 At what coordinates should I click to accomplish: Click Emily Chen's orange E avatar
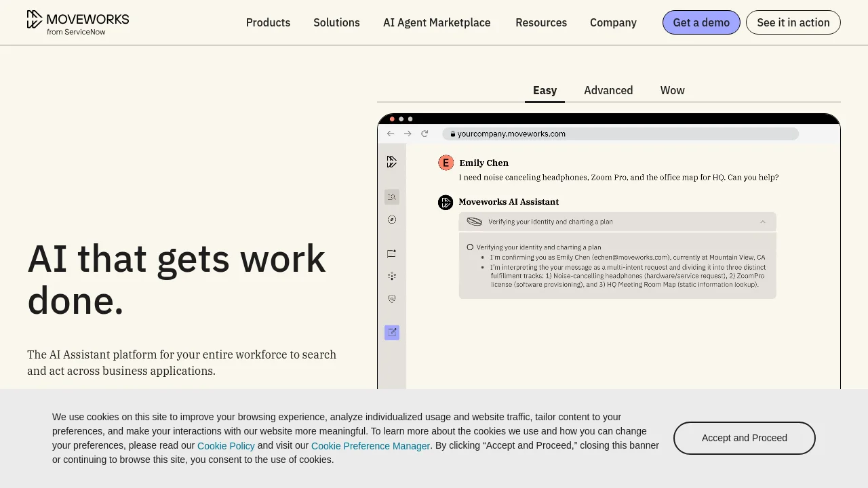coord(446,163)
